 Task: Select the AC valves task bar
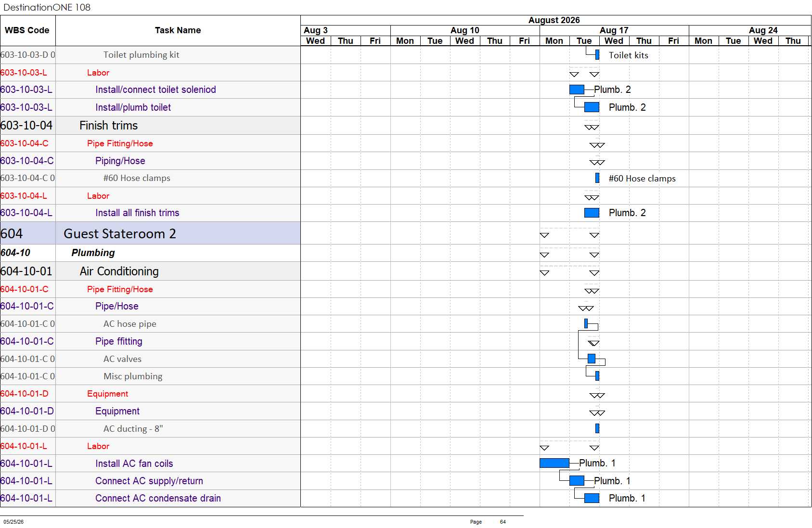click(x=592, y=359)
